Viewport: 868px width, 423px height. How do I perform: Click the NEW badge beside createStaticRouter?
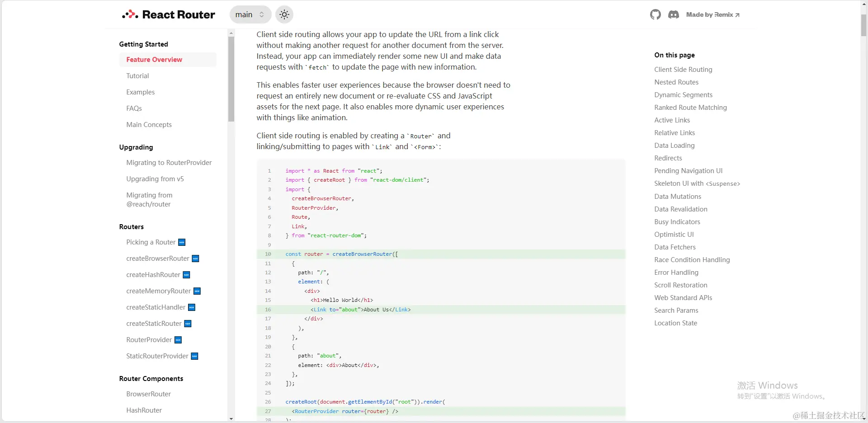(x=188, y=324)
